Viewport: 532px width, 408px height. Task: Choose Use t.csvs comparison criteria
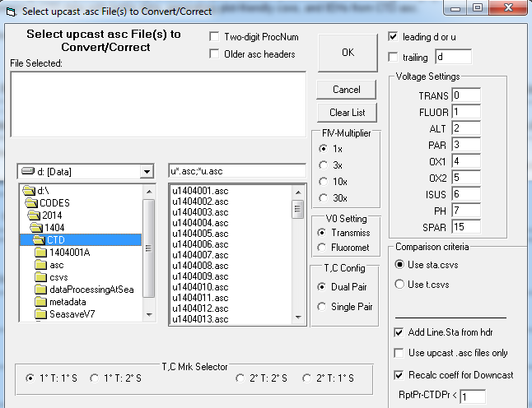401,285
